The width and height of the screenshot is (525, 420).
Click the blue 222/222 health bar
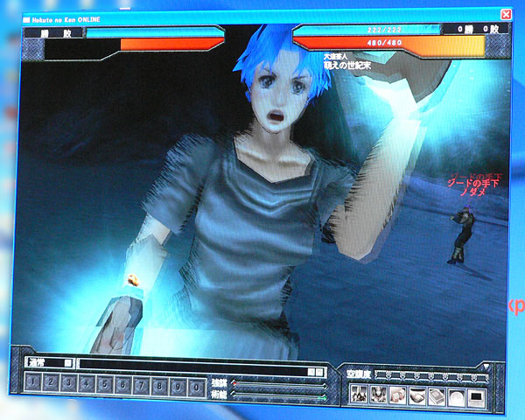pos(367,30)
